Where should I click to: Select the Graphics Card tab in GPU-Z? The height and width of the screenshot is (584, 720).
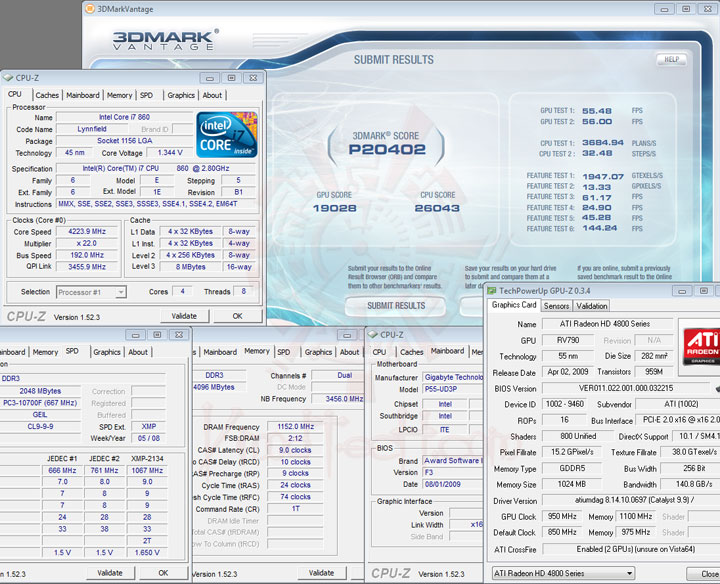(x=514, y=305)
